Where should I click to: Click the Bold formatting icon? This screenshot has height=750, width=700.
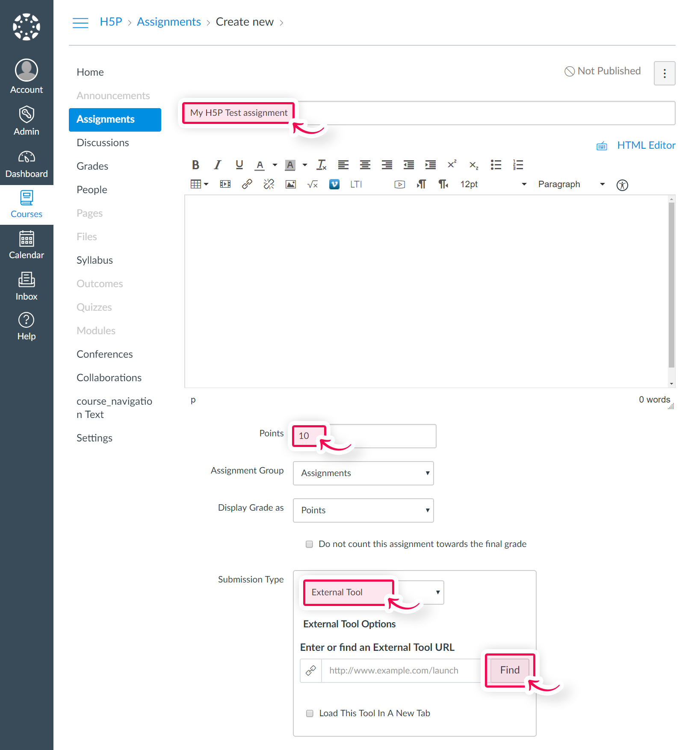(x=195, y=165)
